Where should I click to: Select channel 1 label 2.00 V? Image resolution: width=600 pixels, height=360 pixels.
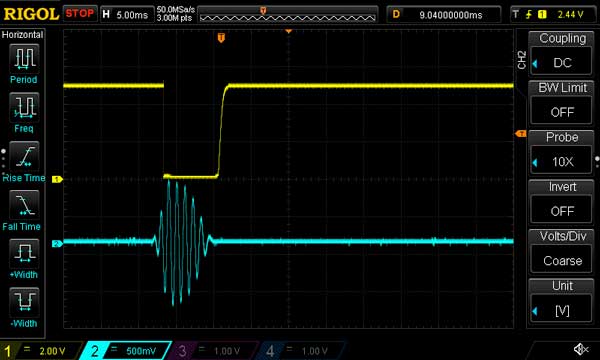(52, 351)
